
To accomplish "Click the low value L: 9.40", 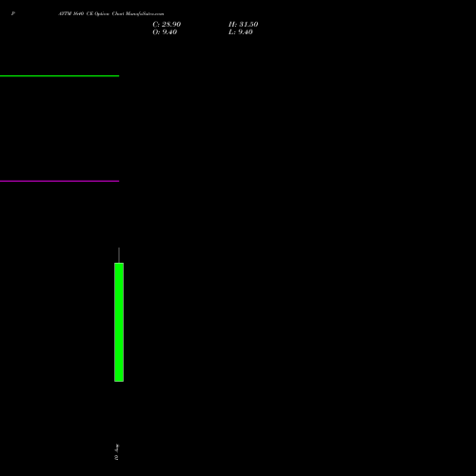I will pyautogui.click(x=241, y=32).
